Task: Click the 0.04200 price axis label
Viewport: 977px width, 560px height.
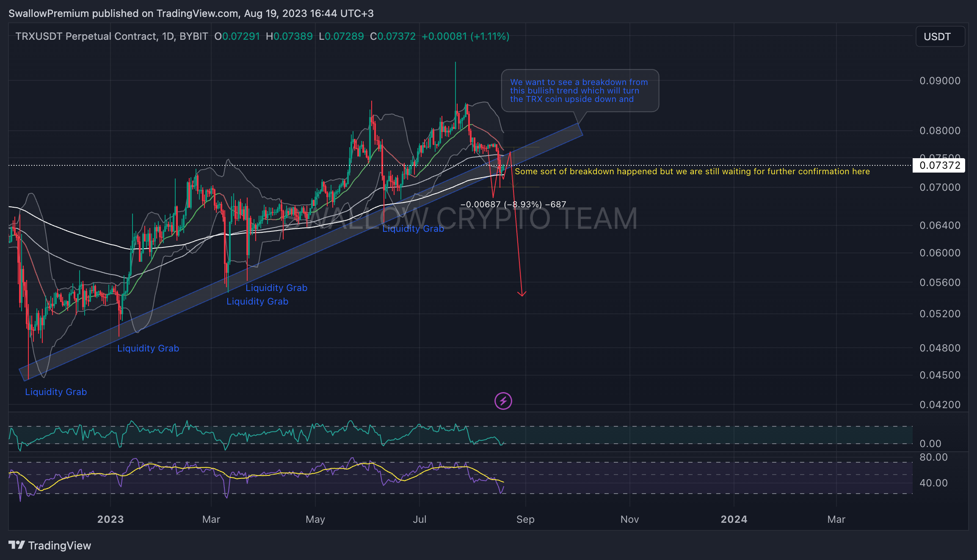Action: click(x=940, y=404)
